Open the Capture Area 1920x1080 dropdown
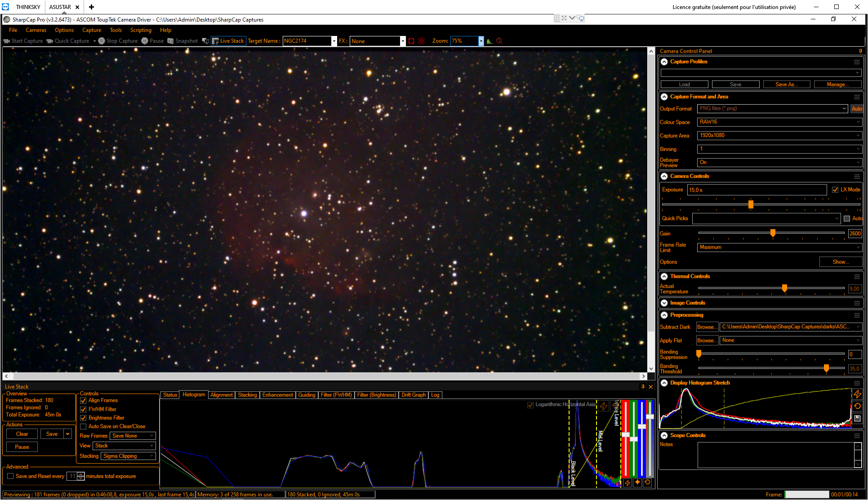 click(779, 135)
